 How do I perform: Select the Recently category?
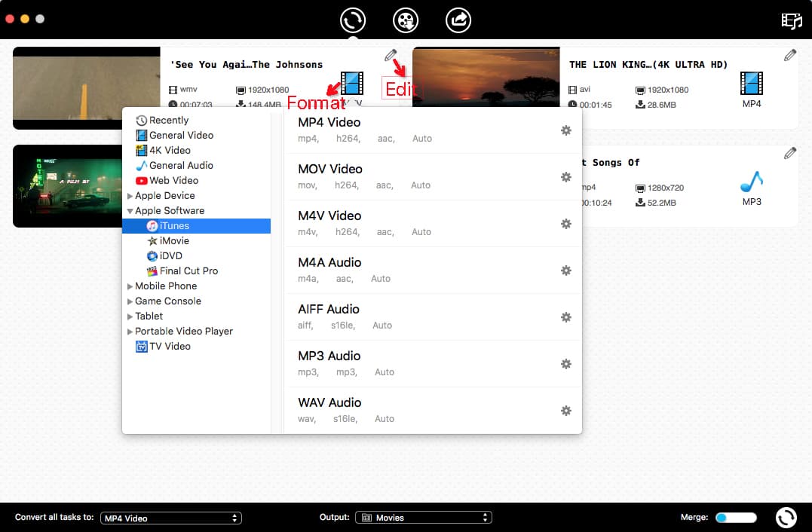coord(162,120)
